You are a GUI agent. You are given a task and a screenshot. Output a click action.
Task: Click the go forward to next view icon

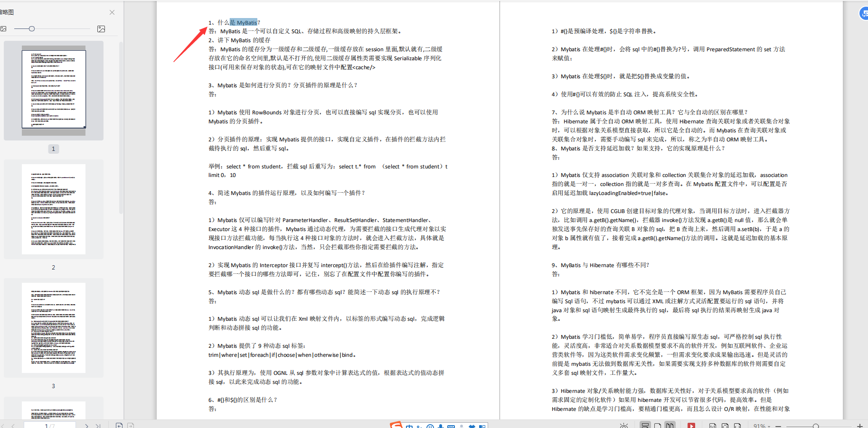point(131,425)
